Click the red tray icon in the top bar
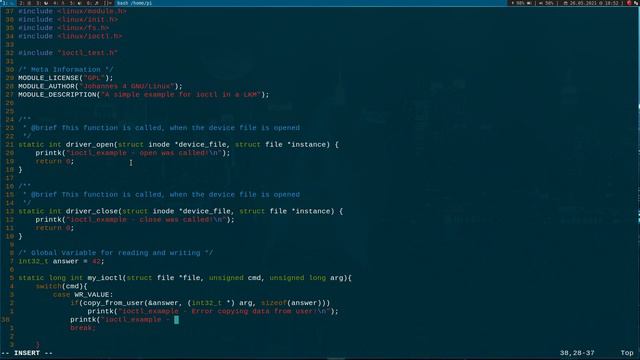Image resolution: width=640 pixels, height=360 pixels. (629, 3)
